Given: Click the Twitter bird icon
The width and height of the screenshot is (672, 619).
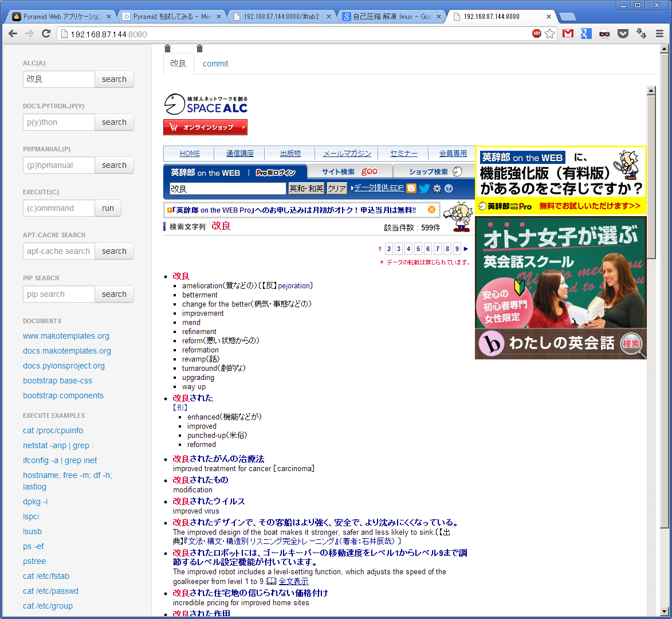Looking at the screenshot, I should (x=425, y=188).
